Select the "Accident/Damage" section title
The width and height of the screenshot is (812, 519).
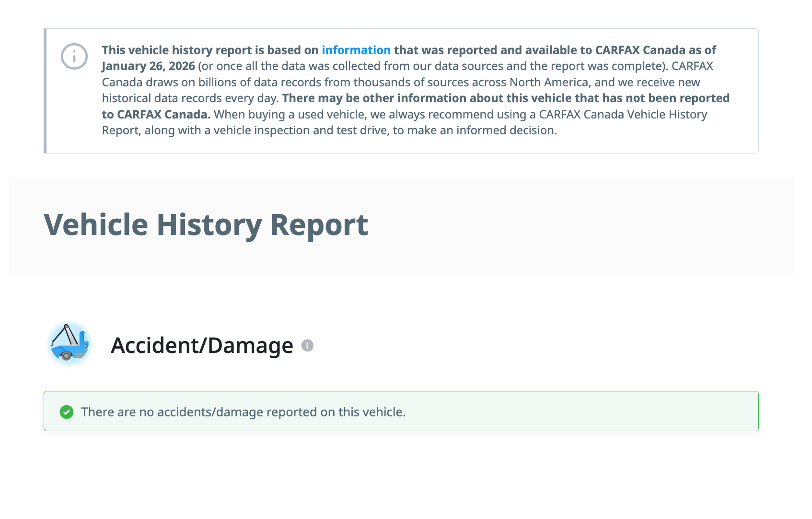[202, 345]
